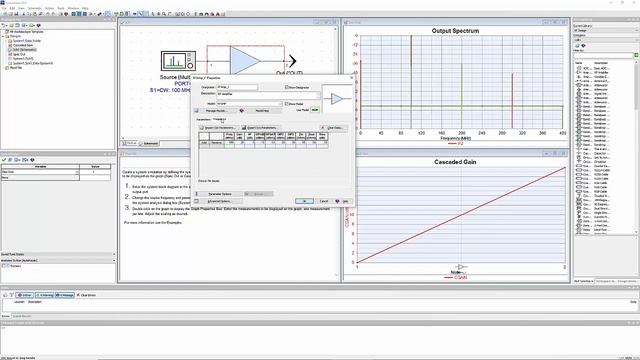This screenshot has width=640, height=360.
Task: Open the Window menu
Action: [73, 8]
